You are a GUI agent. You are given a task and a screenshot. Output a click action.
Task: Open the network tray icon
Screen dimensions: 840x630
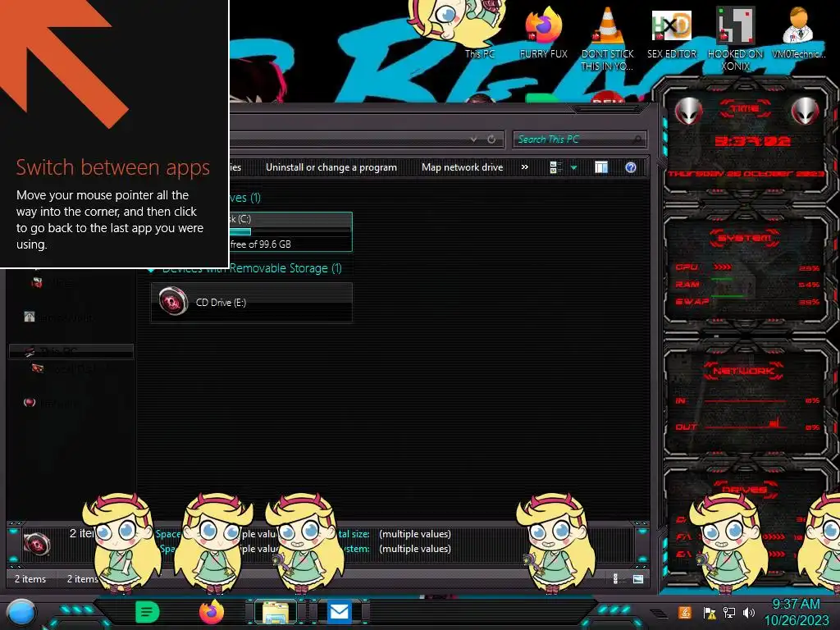(728, 612)
